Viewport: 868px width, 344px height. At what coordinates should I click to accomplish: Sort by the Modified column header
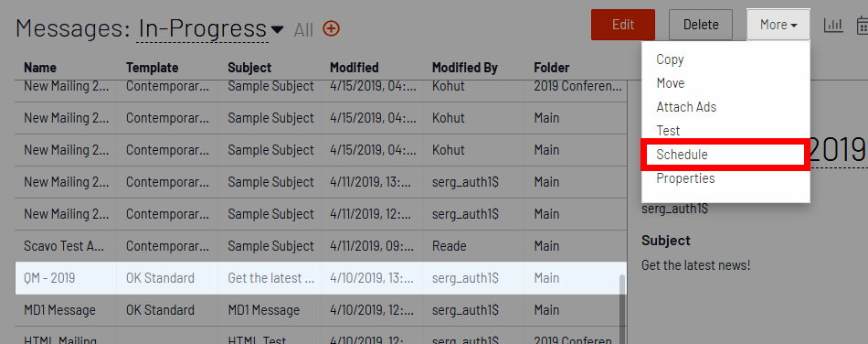click(x=355, y=68)
